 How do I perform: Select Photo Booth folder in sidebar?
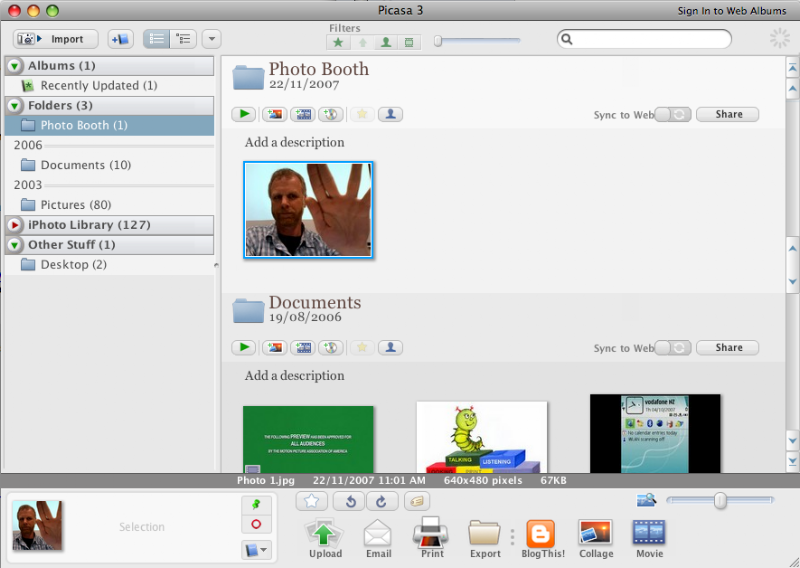point(109,126)
